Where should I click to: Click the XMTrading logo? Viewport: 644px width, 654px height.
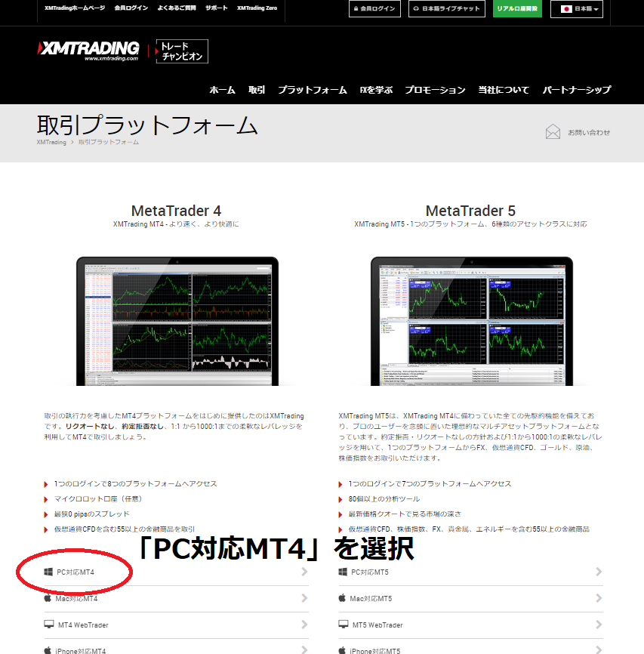tap(88, 51)
